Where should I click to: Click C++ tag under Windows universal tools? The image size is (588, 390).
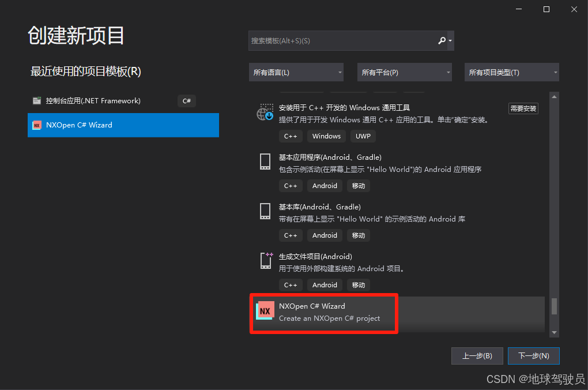pos(290,136)
